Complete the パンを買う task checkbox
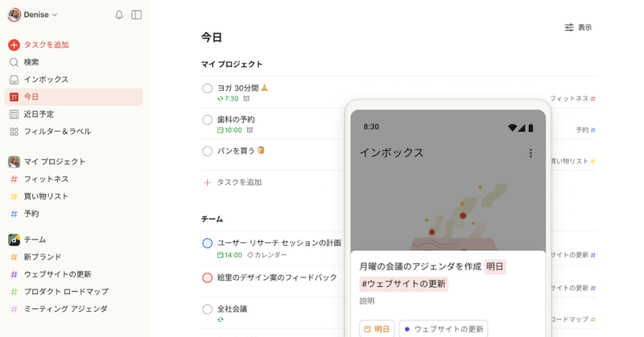 (x=208, y=151)
